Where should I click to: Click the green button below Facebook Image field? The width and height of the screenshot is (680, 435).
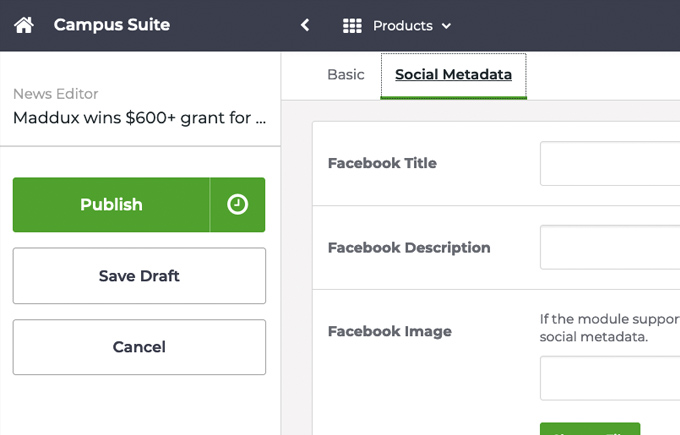[589, 428]
